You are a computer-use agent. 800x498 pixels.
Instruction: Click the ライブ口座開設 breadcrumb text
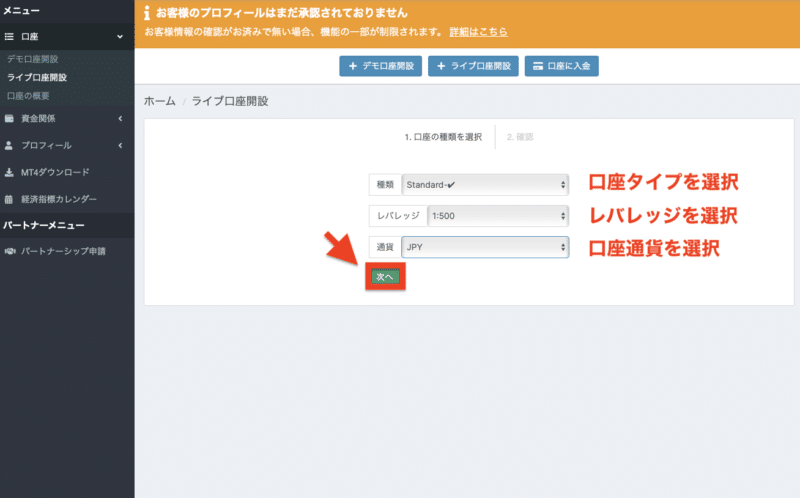click(230, 101)
